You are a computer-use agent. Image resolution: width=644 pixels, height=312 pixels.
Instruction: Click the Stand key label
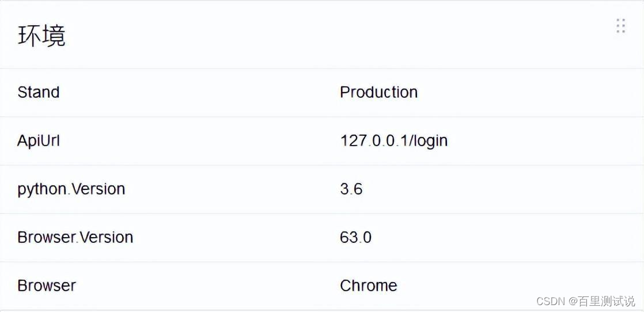(39, 92)
